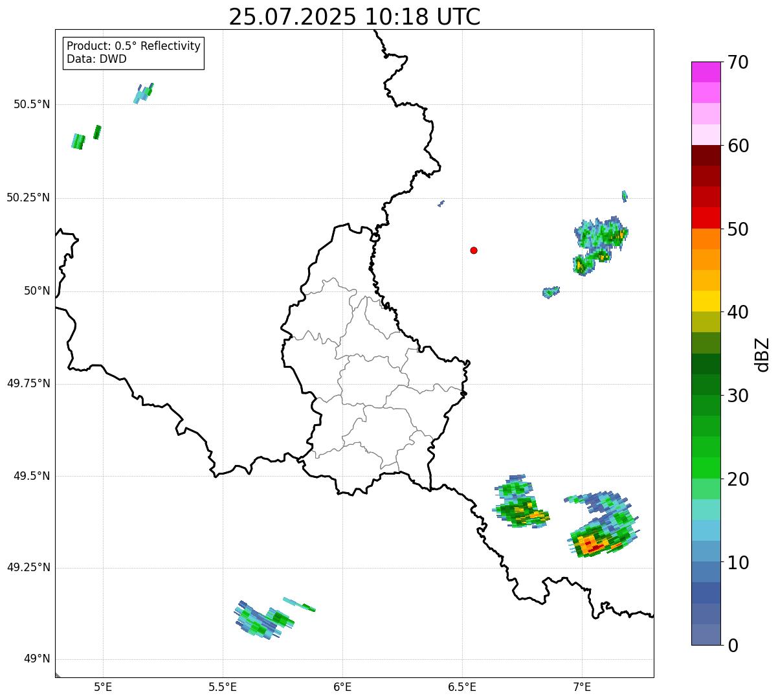The height and width of the screenshot is (700, 778).
Task: Click the 7°E longitude label
Action: pos(582,688)
